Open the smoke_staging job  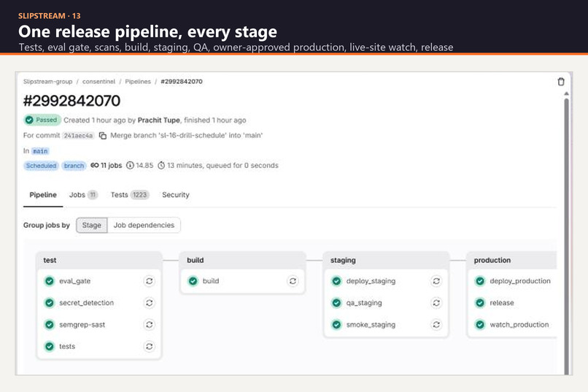coord(371,325)
